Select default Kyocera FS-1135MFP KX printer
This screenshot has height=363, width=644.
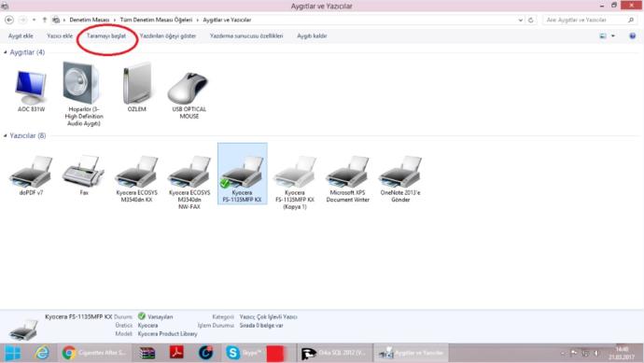(243, 174)
